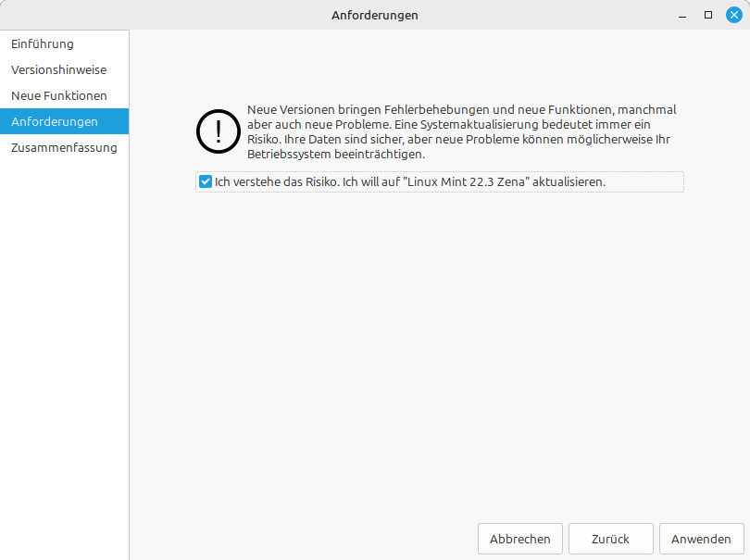Click empty space right of the checkbox label
The width and height of the screenshot is (750, 560).
tap(644, 182)
